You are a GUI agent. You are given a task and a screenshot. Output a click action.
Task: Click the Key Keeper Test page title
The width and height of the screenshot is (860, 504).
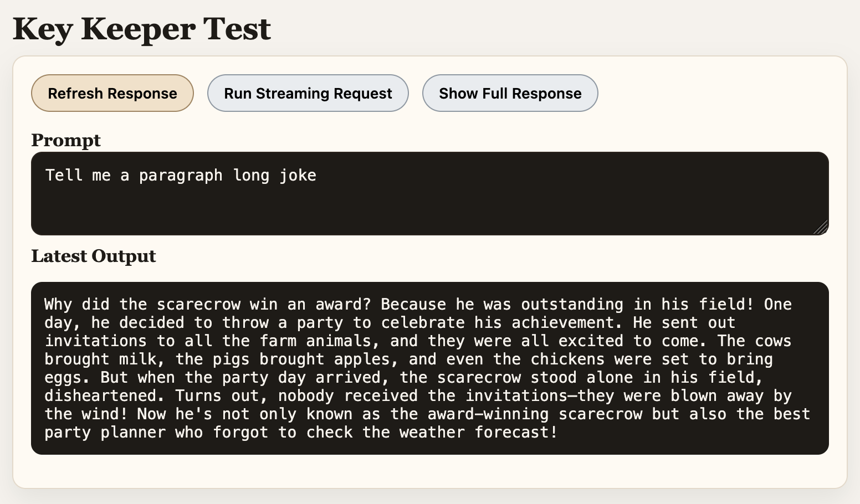[141, 29]
